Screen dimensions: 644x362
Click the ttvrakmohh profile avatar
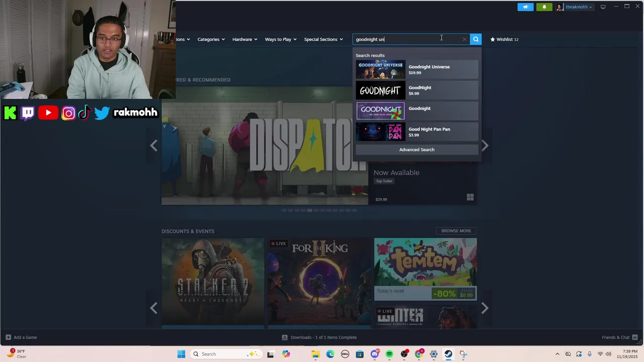pos(559,7)
